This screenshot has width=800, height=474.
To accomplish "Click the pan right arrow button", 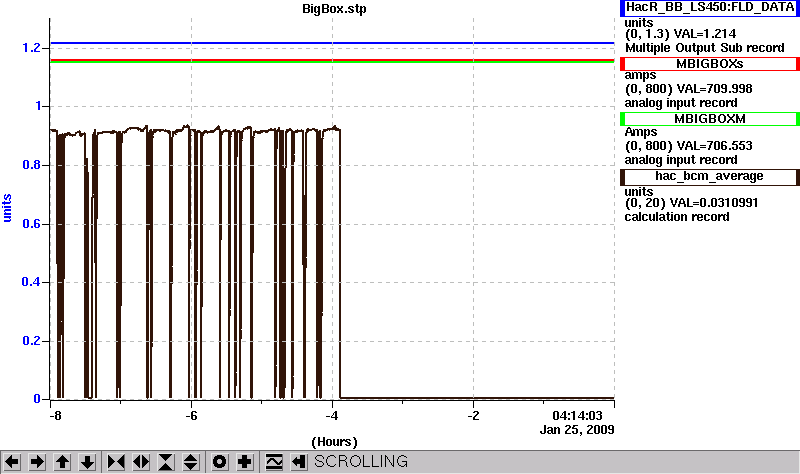I will [x=37, y=462].
